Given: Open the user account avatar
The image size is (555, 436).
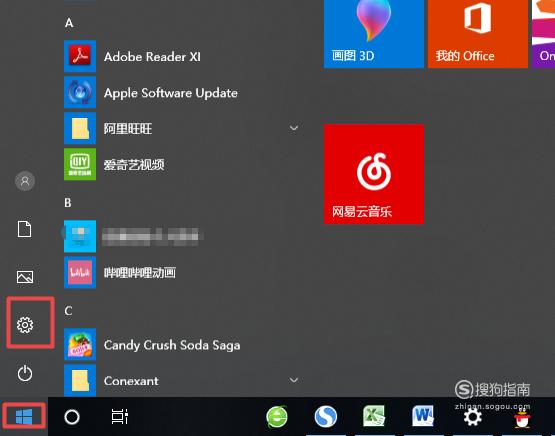Looking at the screenshot, I should (x=25, y=181).
